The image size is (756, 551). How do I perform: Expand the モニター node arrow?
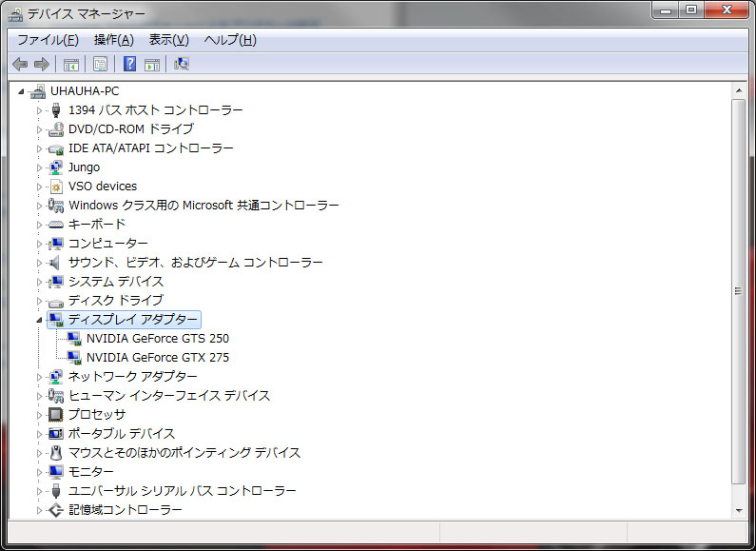(39, 471)
